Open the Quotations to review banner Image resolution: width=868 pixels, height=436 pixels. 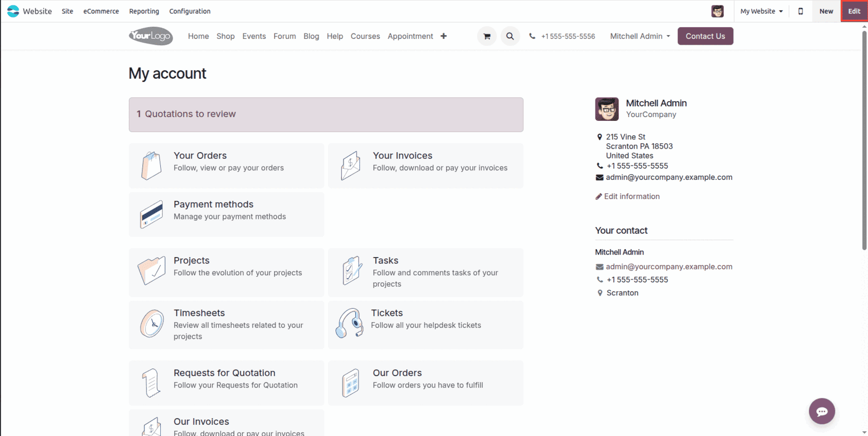pyautogui.click(x=326, y=114)
